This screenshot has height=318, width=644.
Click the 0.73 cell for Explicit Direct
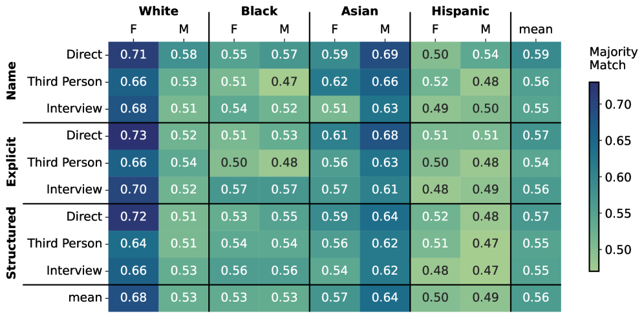(134, 136)
